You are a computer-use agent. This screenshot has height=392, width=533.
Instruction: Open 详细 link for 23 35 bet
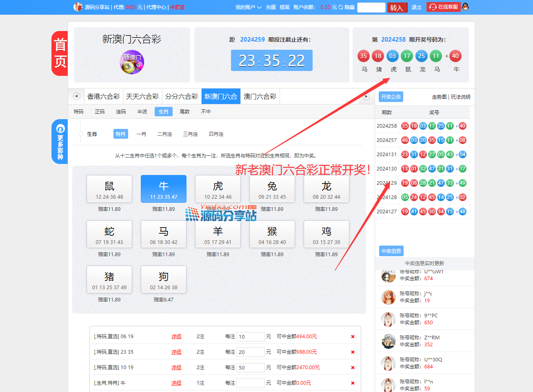[176, 352]
